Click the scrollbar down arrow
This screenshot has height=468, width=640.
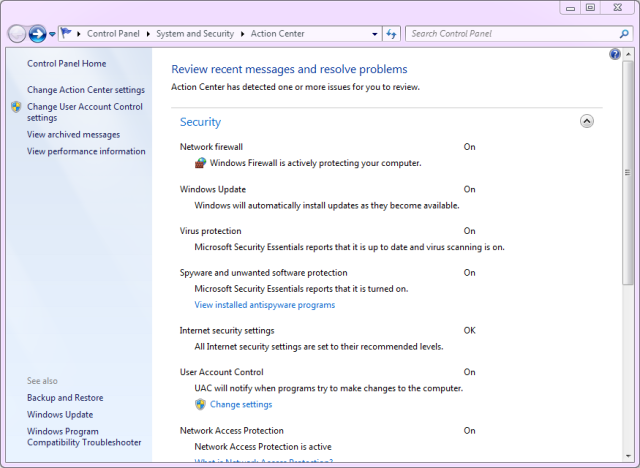click(628, 456)
